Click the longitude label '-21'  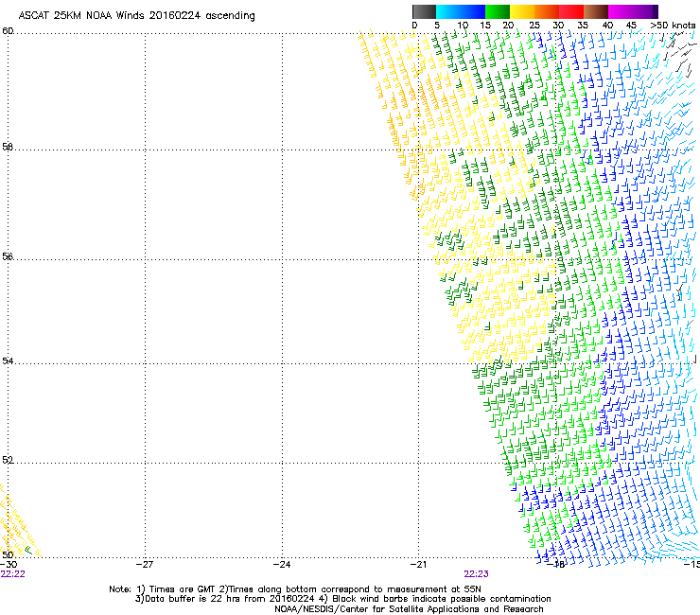[418, 565]
